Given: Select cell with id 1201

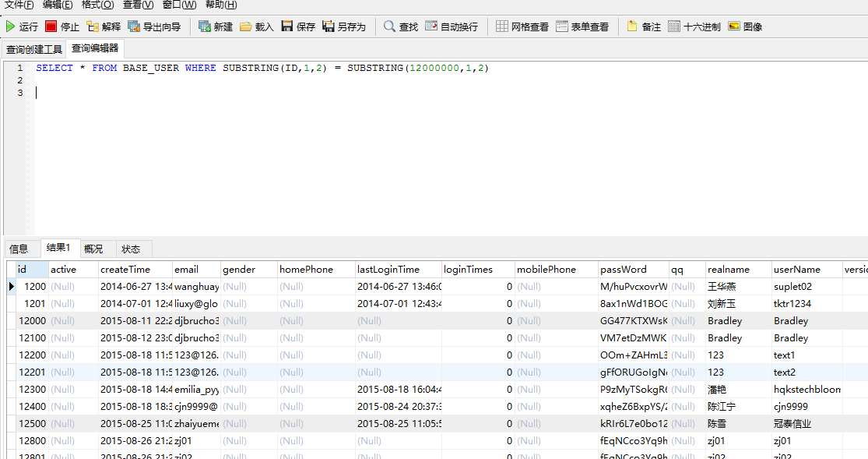Looking at the screenshot, I should 32,304.
